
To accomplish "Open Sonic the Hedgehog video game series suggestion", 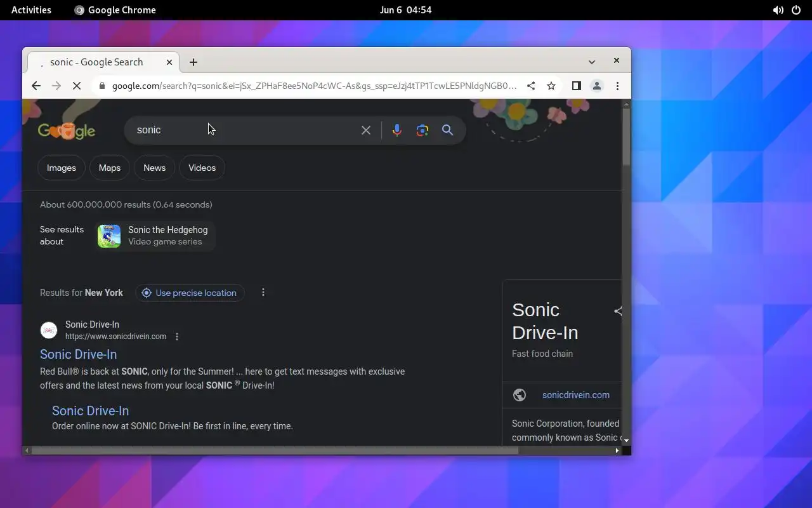I will [155, 236].
